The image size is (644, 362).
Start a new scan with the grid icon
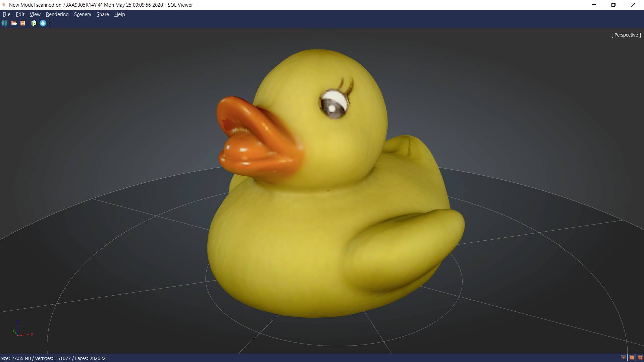4,23
